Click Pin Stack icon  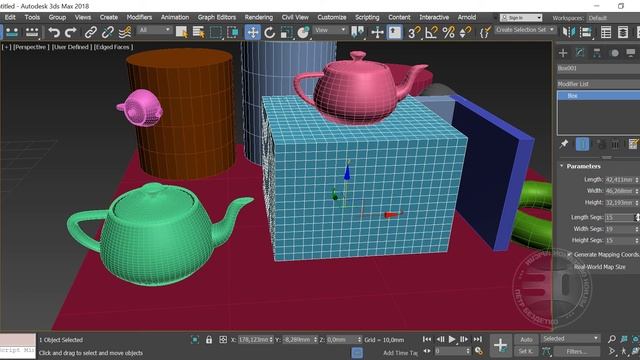tap(564, 144)
